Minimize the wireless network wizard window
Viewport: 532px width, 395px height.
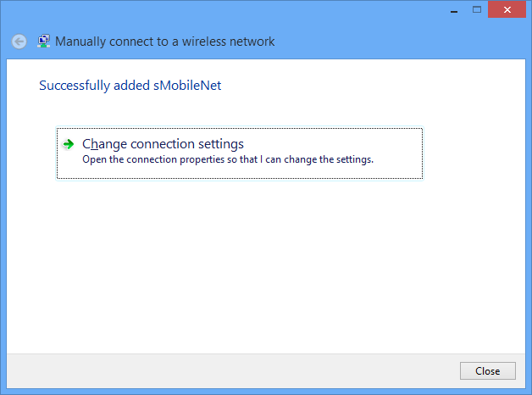(x=453, y=9)
